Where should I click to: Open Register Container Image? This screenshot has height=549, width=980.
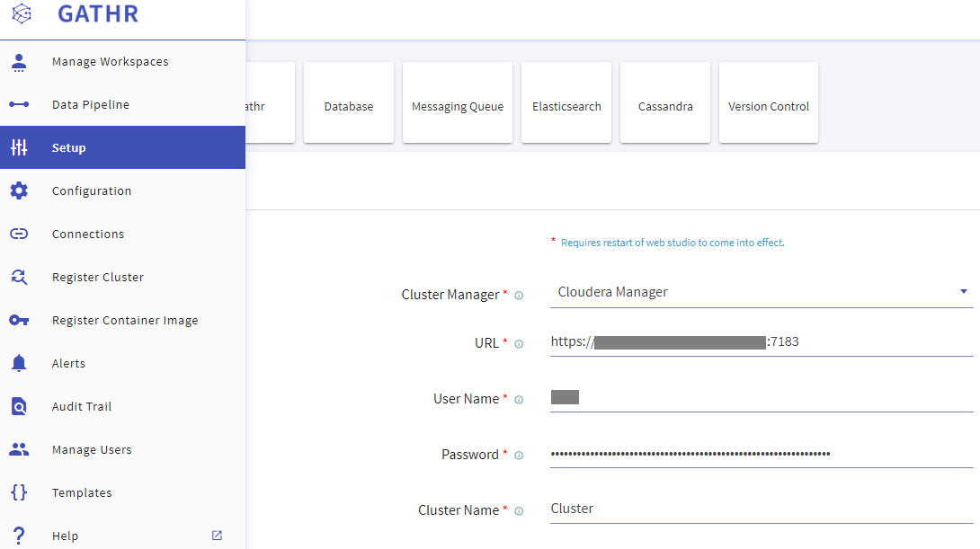coord(122,320)
